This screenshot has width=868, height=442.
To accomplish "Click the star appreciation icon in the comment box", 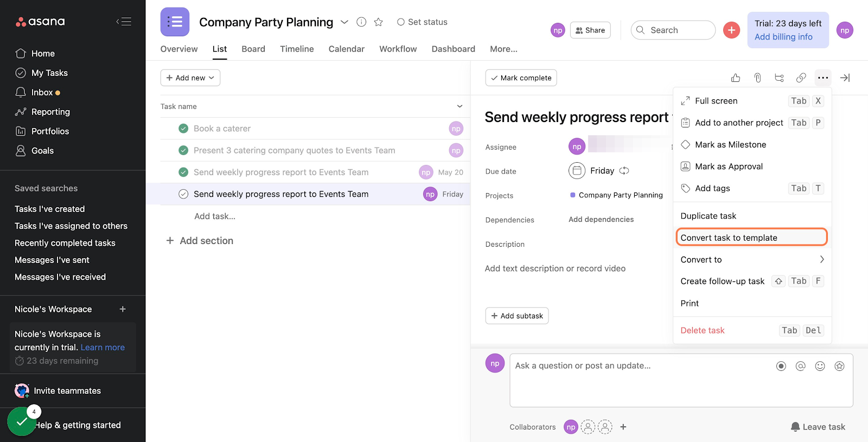I will [x=840, y=366].
